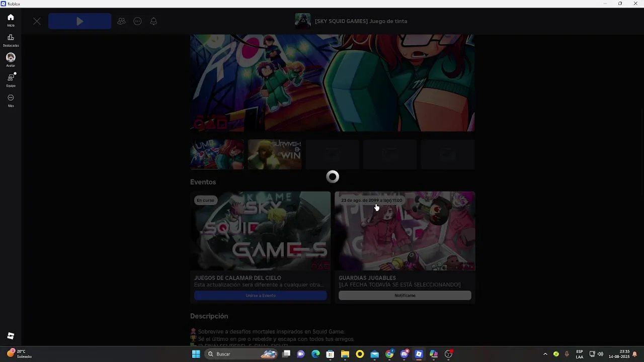644x362 pixels.
Task: Click the Roblox logo at sidebar bottom
Action: pyautogui.click(x=11, y=336)
